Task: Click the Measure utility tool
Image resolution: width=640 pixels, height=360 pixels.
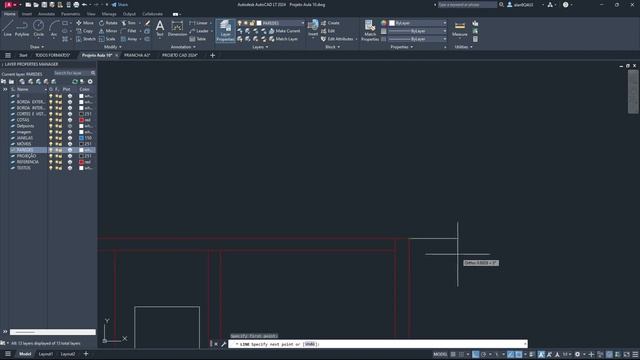Action: (460, 29)
